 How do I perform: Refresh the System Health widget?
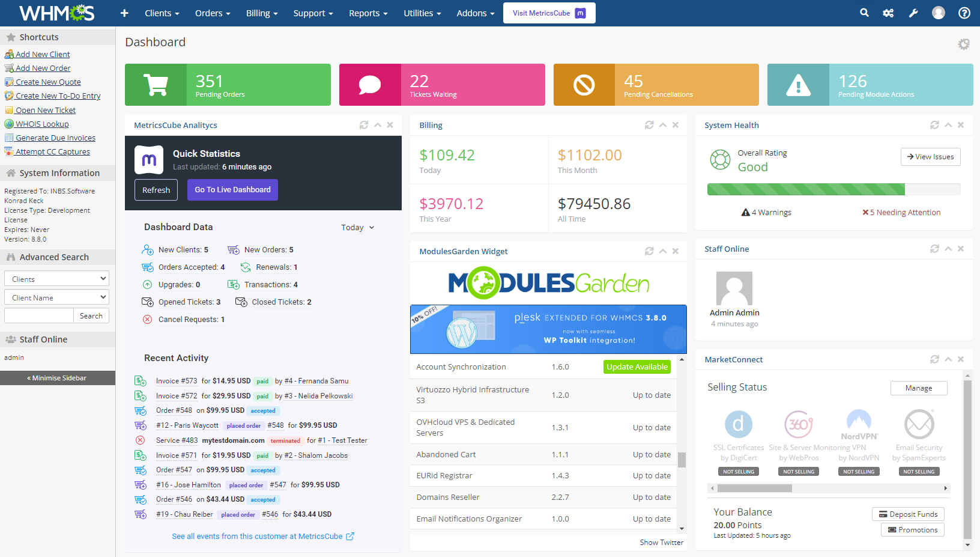(934, 125)
